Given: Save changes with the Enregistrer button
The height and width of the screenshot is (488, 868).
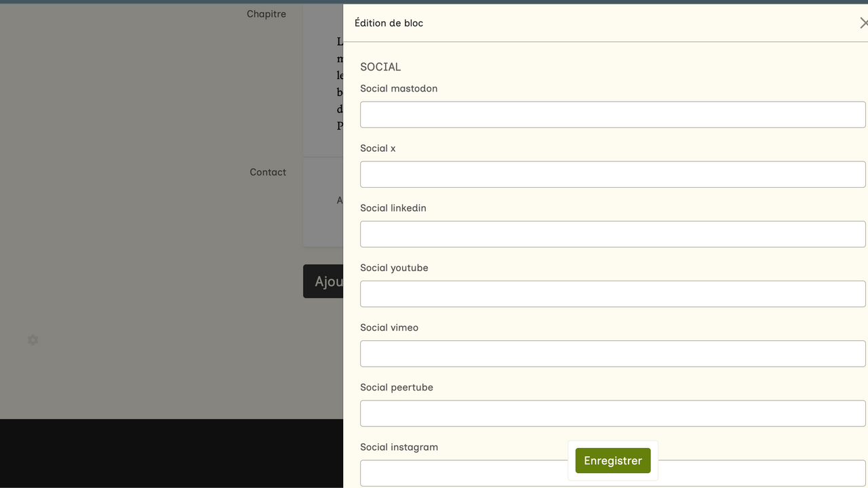Looking at the screenshot, I should pyautogui.click(x=612, y=461).
